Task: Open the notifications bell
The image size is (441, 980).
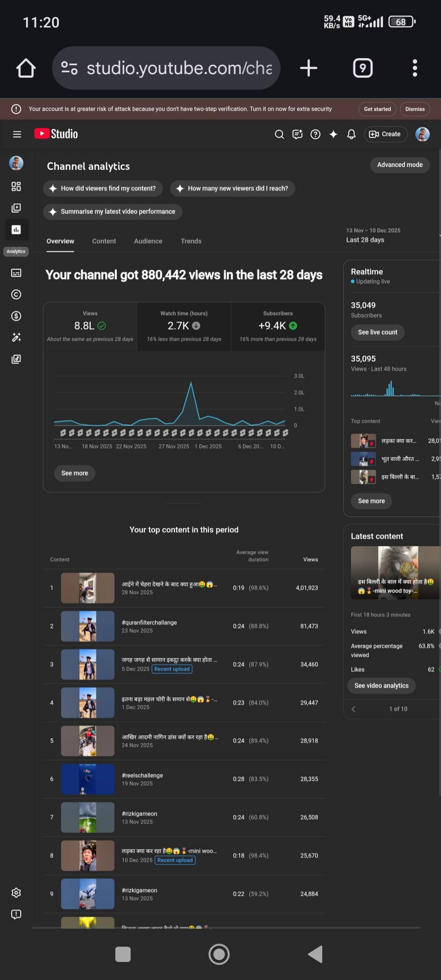Action: point(351,134)
